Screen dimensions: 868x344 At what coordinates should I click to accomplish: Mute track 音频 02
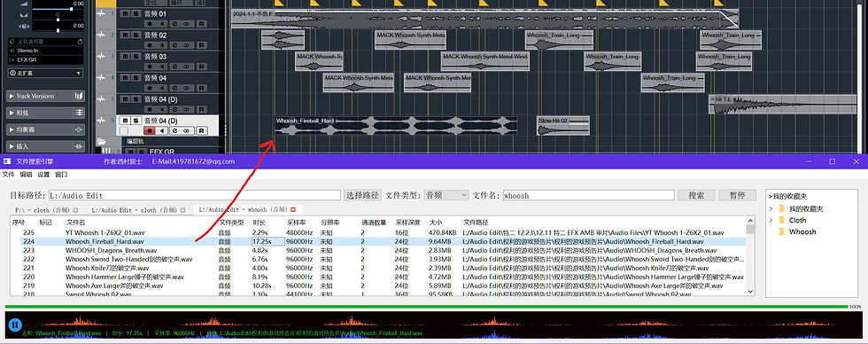click(125, 35)
